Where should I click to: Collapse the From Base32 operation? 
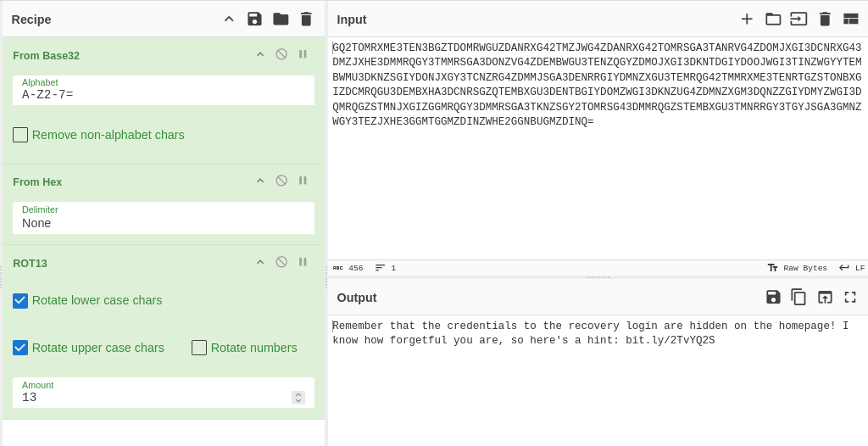[260, 54]
